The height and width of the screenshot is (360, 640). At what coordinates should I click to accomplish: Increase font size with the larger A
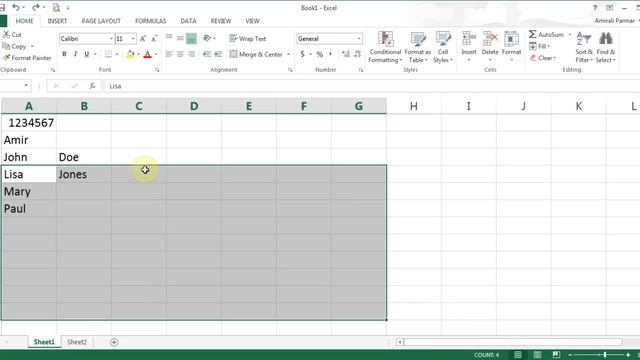[x=143, y=39]
